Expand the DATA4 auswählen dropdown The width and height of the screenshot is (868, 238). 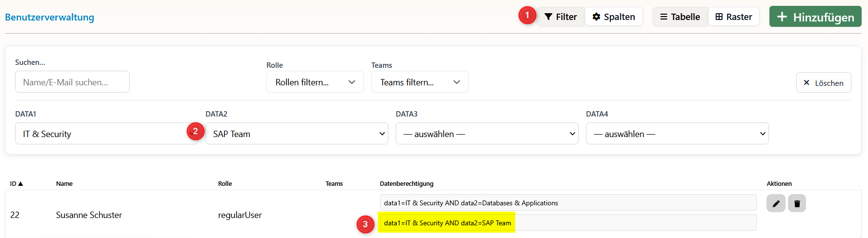pos(677,134)
